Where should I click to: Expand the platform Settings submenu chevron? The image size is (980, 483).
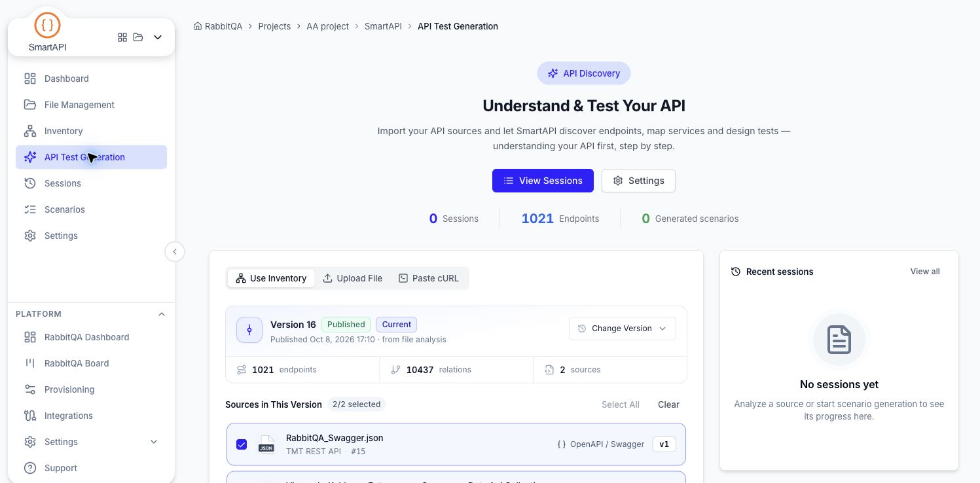click(154, 442)
